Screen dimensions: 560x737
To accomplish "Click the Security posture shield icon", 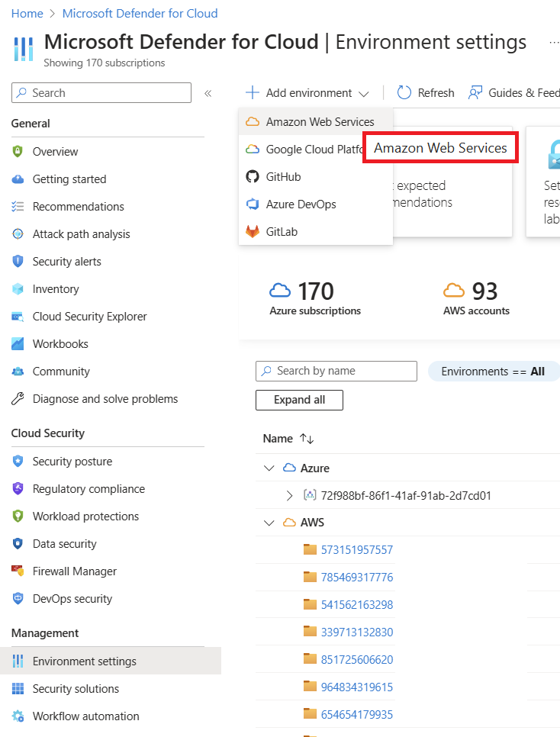I will 18,461.
